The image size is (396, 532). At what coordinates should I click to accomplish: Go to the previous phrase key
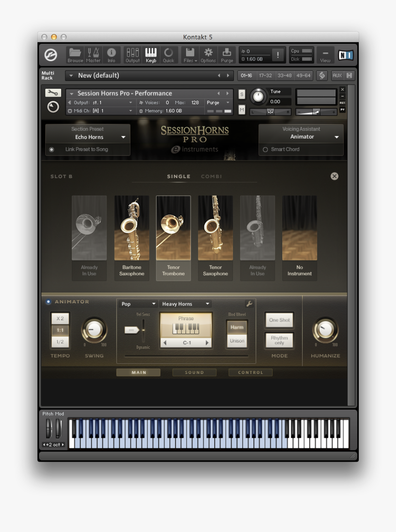(165, 343)
